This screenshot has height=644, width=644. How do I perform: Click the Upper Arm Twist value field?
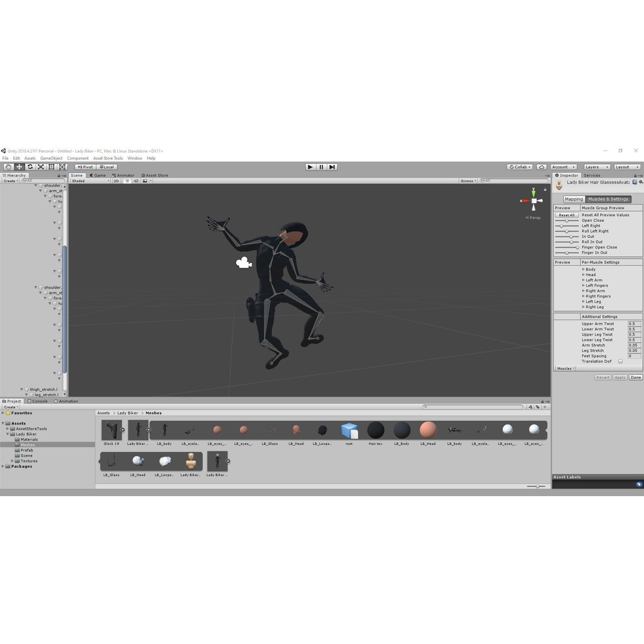[x=634, y=324]
